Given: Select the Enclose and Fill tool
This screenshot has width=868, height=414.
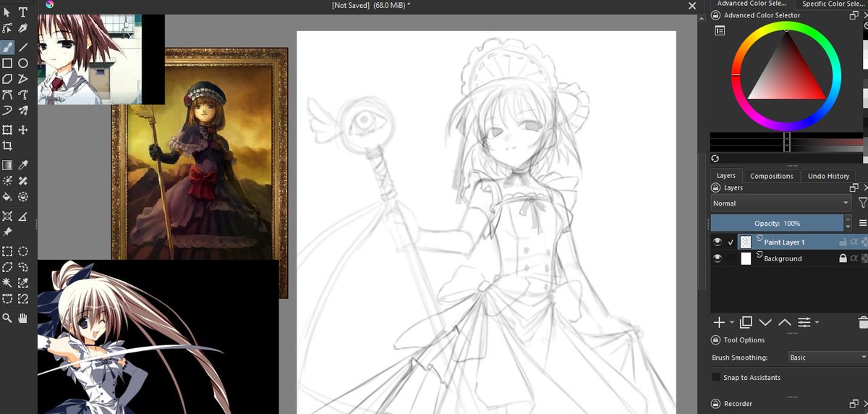Looking at the screenshot, I should click(x=23, y=197).
